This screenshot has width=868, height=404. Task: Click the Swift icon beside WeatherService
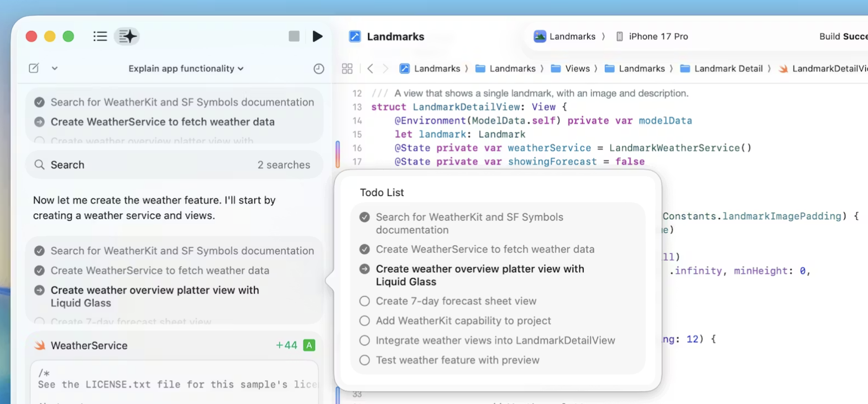[40, 345]
